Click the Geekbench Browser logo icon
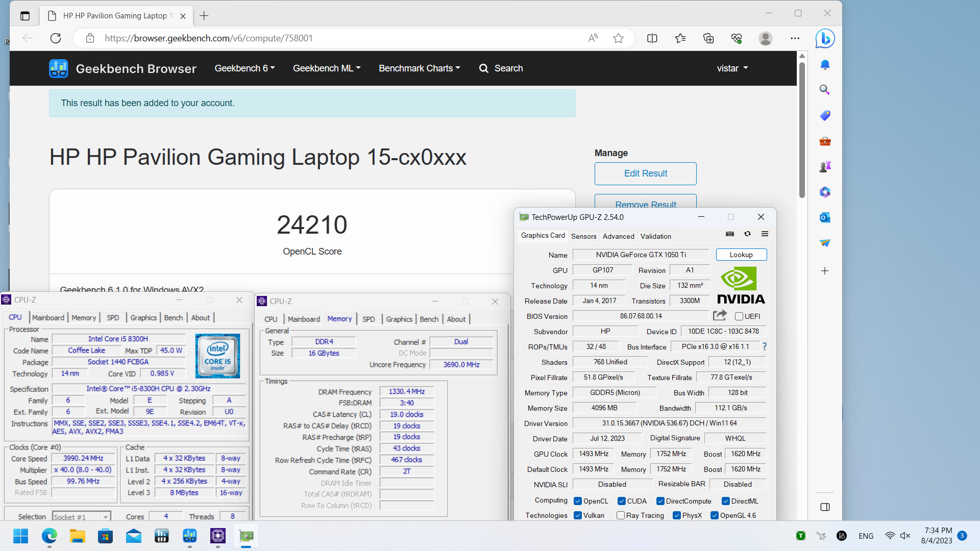Image resolution: width=980 pixels, height=551 pixels. [59, 68]
